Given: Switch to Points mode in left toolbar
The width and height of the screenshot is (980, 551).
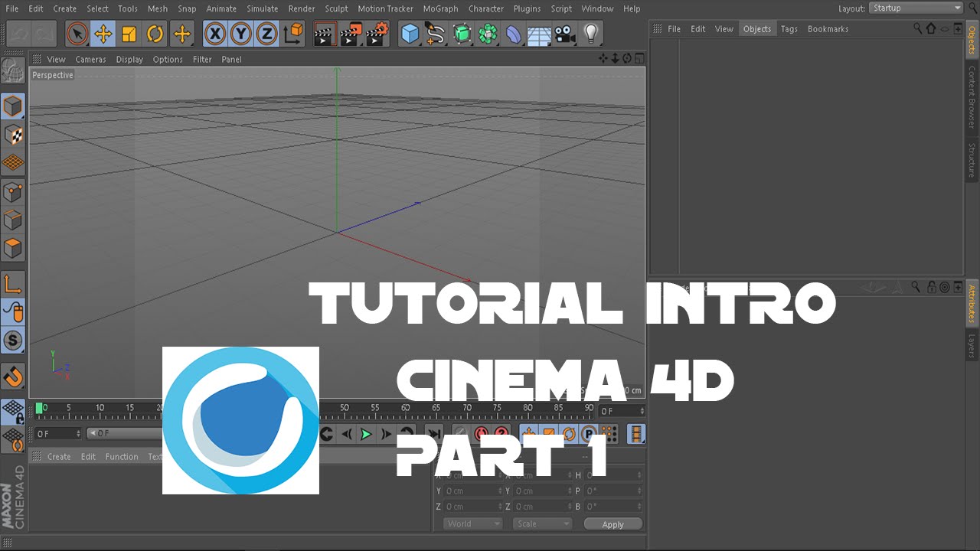Looking at the screenshot, I should [x=13, y=191].
